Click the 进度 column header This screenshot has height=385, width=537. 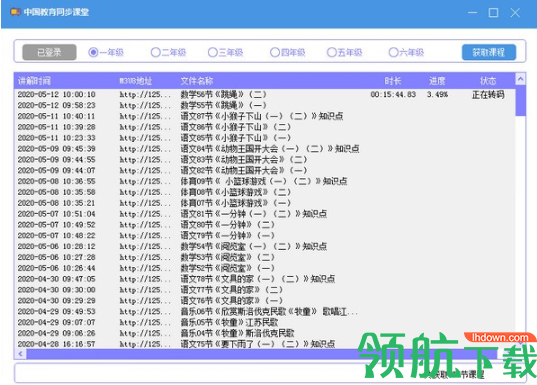coord(437,81)
